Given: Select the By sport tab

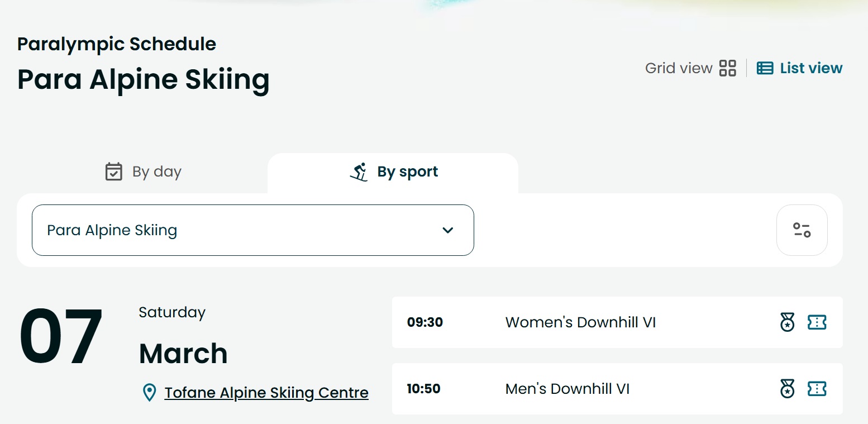Looking at the screenshot, I should click(393, 172).
